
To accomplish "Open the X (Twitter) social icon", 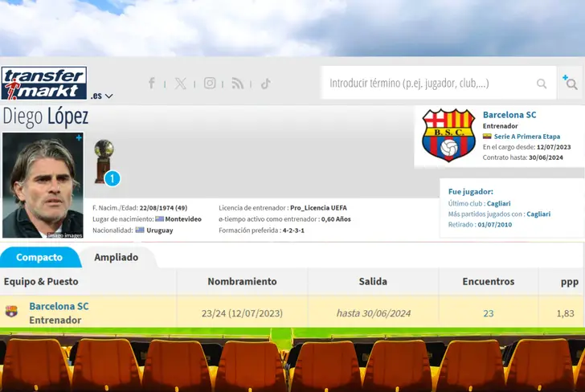I will pyautogui.click(x=180, y=83).
